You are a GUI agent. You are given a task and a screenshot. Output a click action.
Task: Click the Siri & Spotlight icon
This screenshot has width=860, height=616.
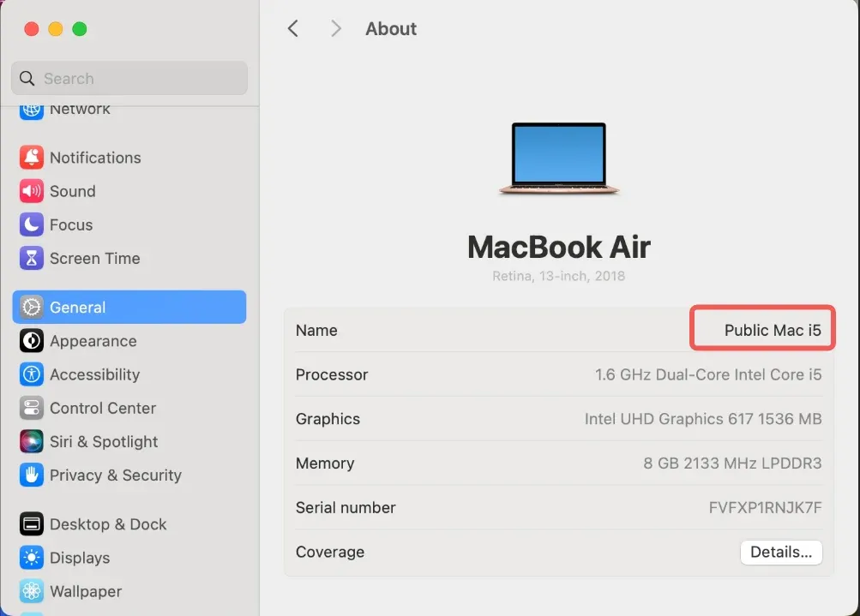(31, 441)
